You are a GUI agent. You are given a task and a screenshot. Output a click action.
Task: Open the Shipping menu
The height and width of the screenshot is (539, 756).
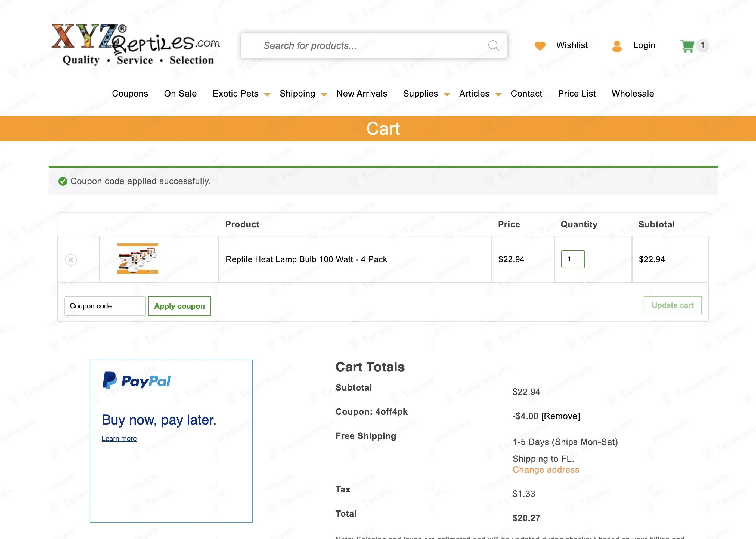tap(297, 94)
